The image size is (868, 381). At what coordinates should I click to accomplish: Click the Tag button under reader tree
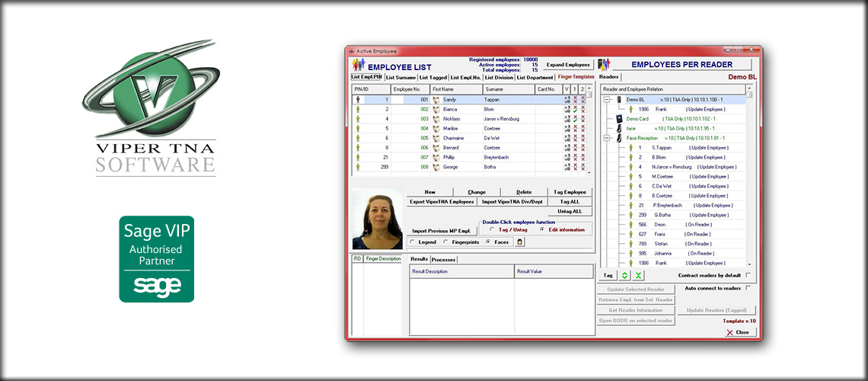608,275
